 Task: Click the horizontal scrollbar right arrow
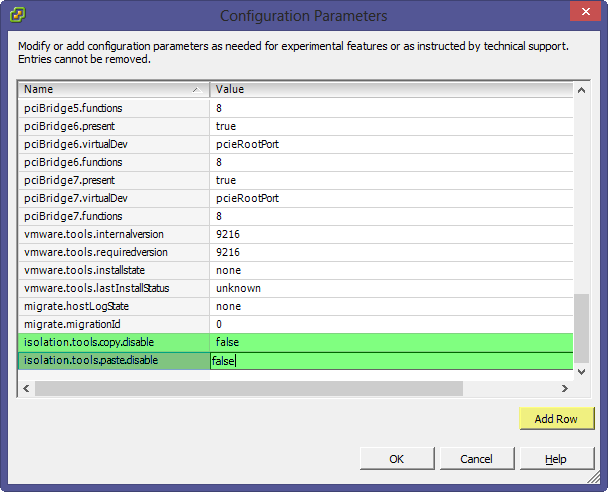coord(565,388)
